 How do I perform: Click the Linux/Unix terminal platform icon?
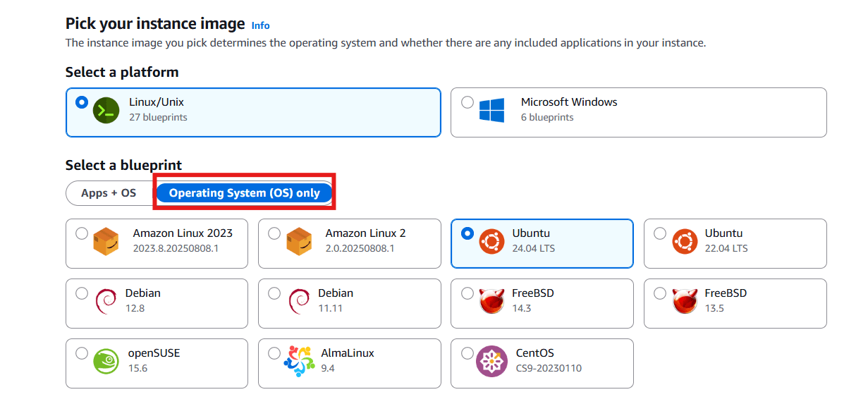pyautogui.click(x=106, y=111)
